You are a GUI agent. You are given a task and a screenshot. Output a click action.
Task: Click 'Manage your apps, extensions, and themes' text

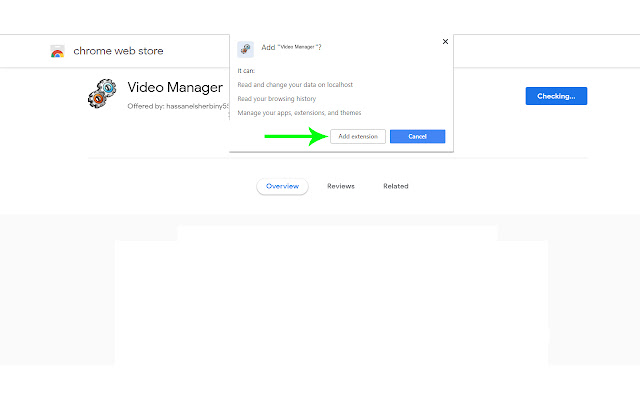click(299, 113)
